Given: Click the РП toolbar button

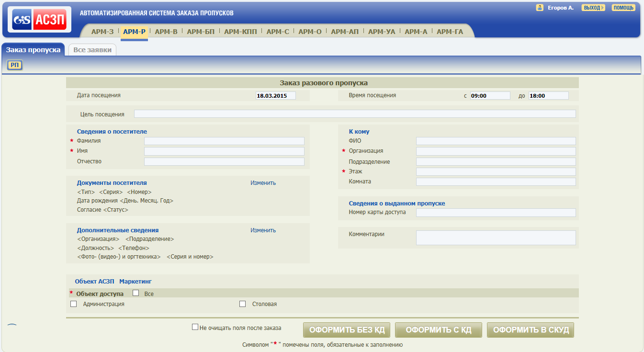Looking at the screenshot, I should [15, 65].
